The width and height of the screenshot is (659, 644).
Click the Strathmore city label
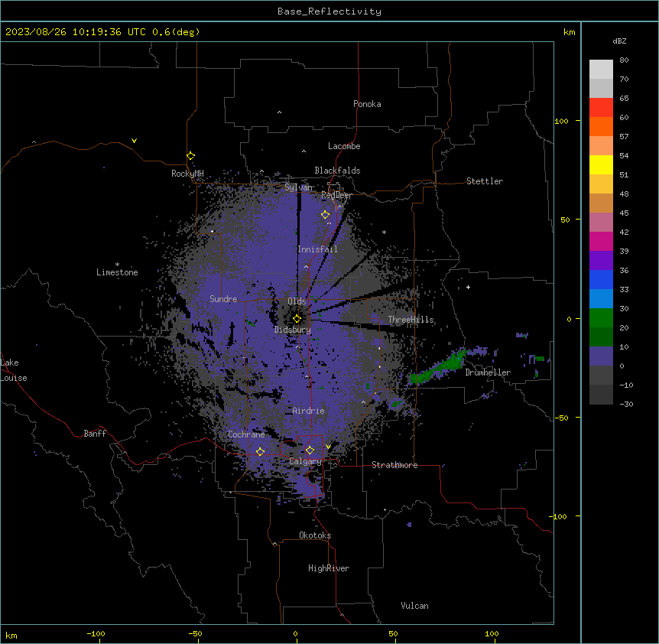pyautogui.click(x=394, y=465)
